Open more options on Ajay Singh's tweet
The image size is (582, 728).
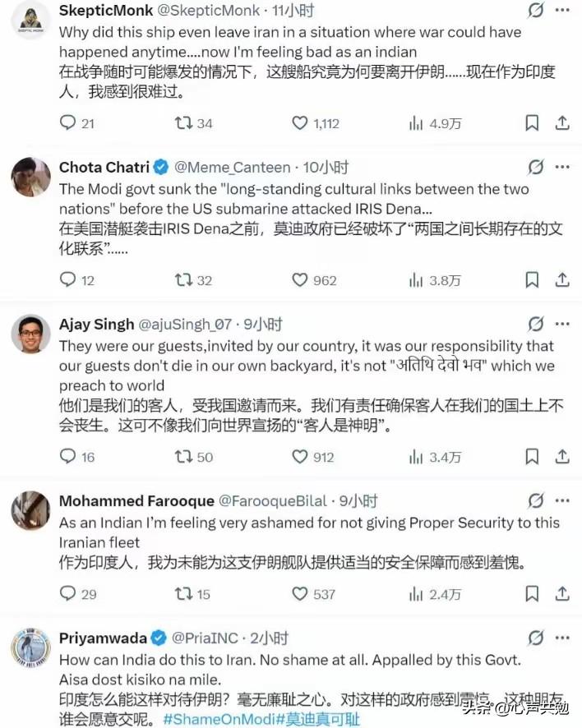(562, 321)
